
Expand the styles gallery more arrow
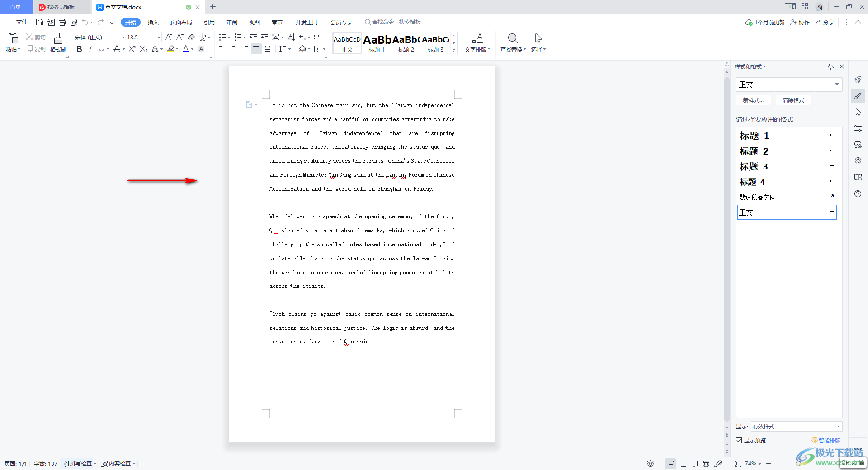pos(453,51)
